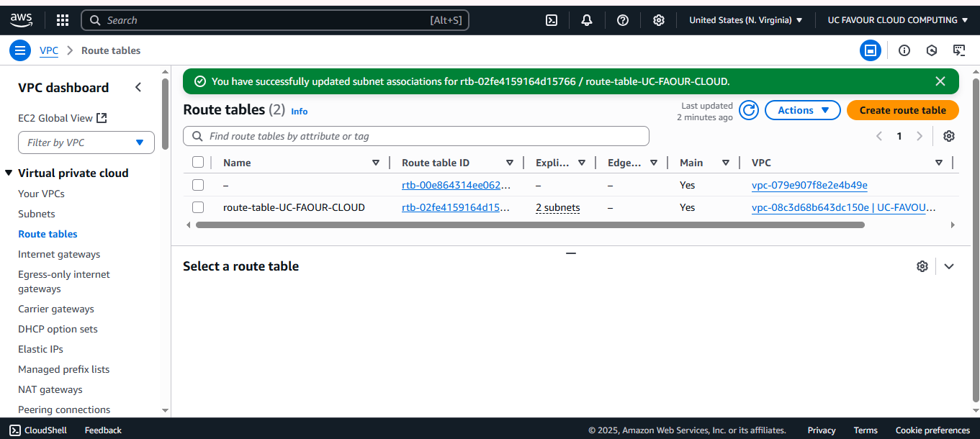
Task: Open the Services grid menu icon
Action: click(63, 20)
